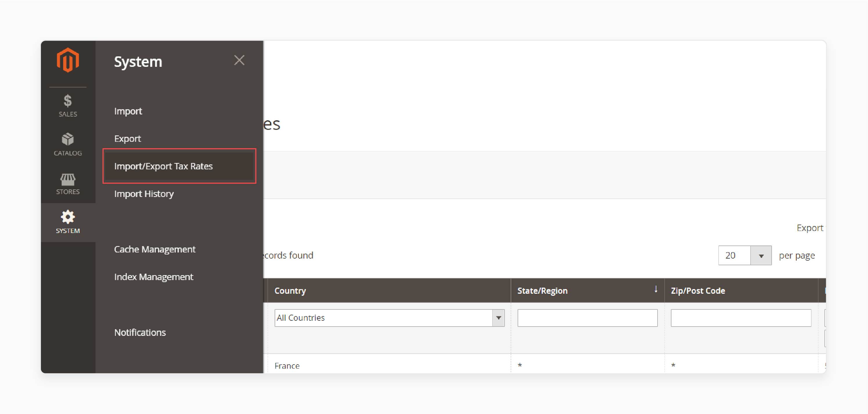Click the Cache Management option
Image resolution: width=868 pixels, height=414 pixels.
click(154, 249)
